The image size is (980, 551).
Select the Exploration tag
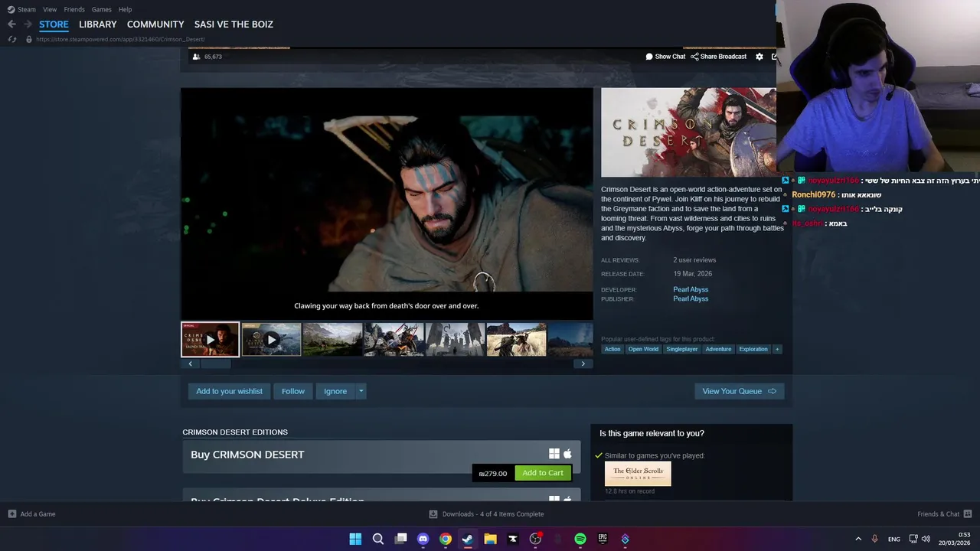[753, 349]
